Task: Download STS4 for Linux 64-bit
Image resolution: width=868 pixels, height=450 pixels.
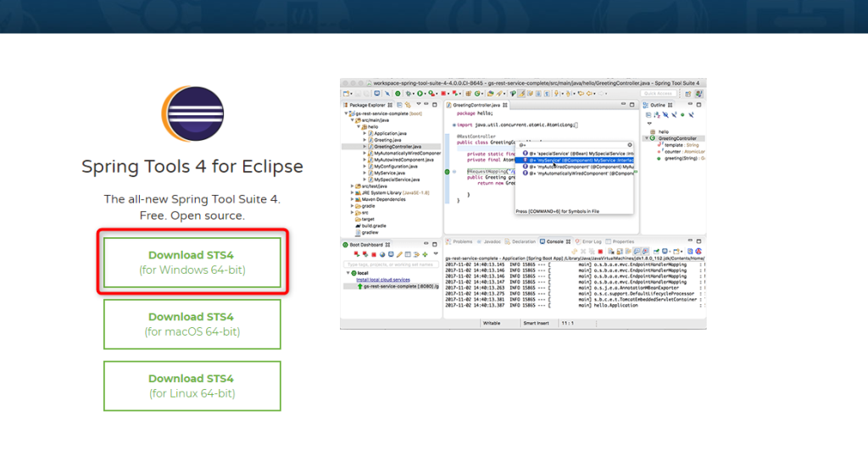Action: [x=192, y=386]
